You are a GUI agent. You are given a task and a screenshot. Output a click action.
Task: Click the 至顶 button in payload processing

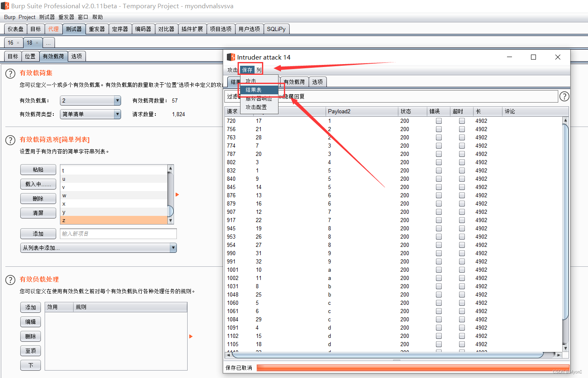[x=31, y=351]
